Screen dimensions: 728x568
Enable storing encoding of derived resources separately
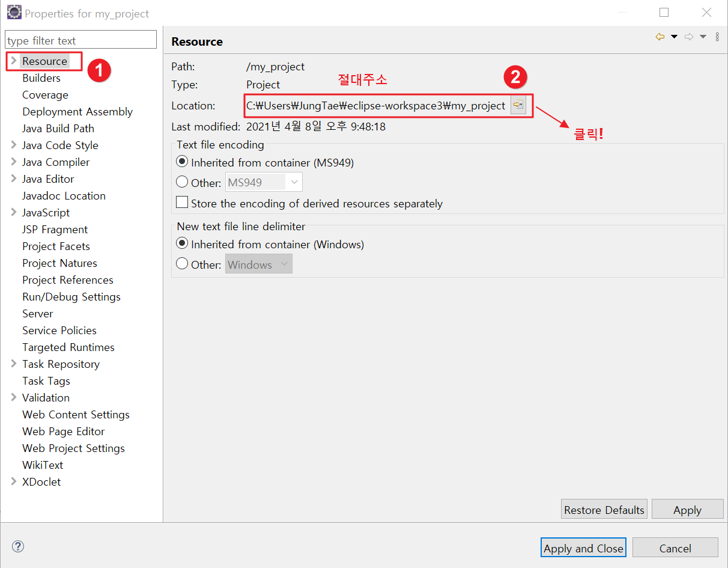(x=182, y=202)
